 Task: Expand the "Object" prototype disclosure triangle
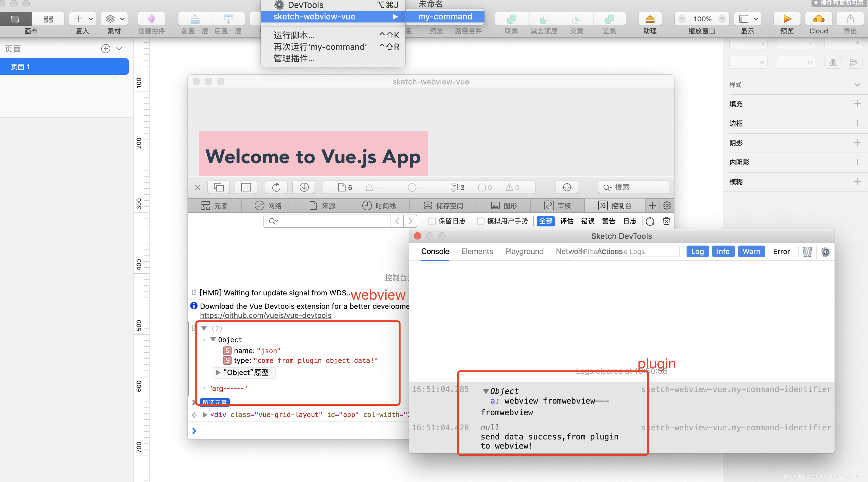(x=218, y=373)
